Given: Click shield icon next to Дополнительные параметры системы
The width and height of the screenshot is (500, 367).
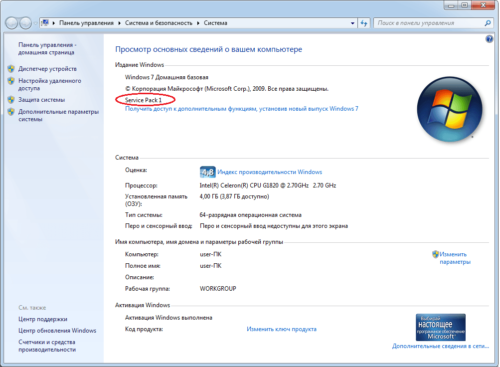Looking at the screenshot, I should [x=11, y=112].
